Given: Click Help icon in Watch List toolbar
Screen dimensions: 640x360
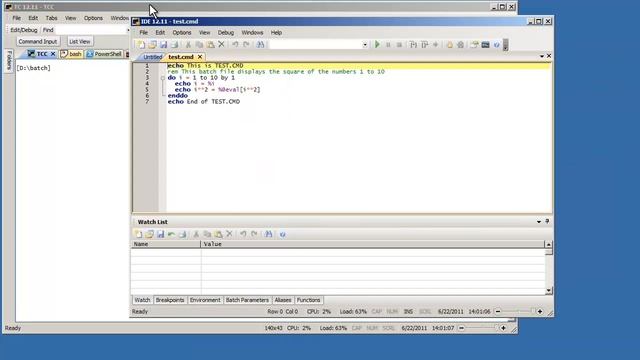Looking at the screenshot, I should tap(282, 234).
